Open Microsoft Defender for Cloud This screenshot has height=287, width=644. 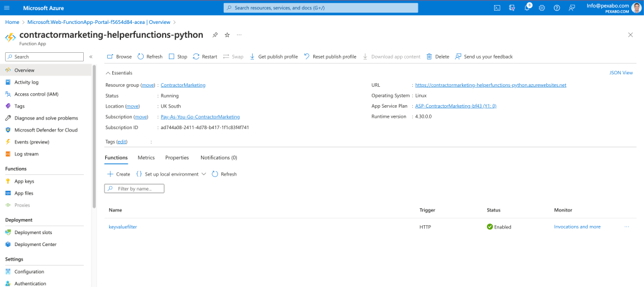point(46,130)
